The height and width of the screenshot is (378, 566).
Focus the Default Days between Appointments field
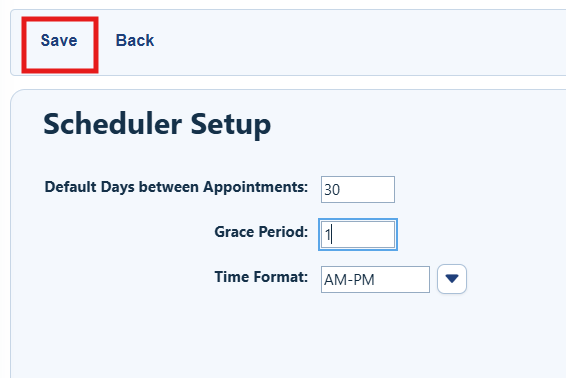(358, 190)
